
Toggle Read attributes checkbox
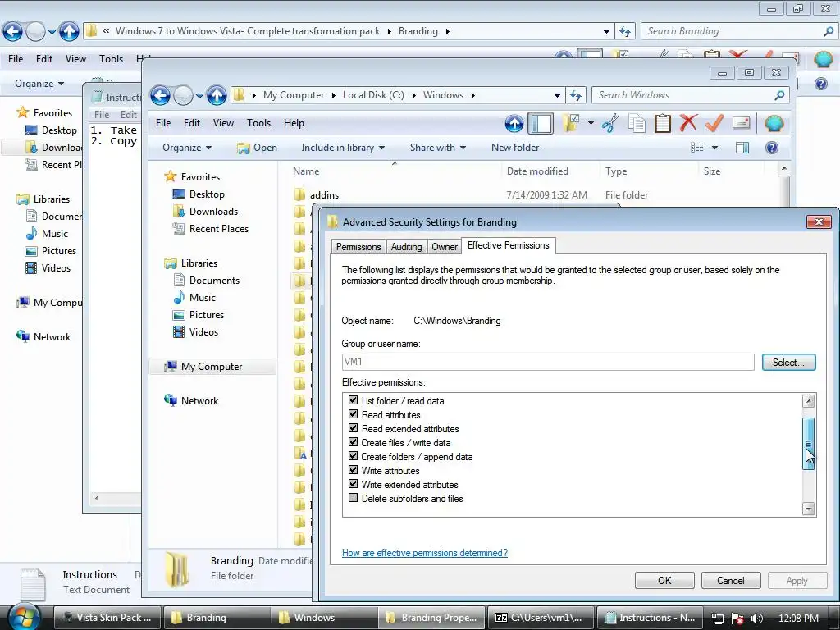pyautogui.click(x=353, y=414)
